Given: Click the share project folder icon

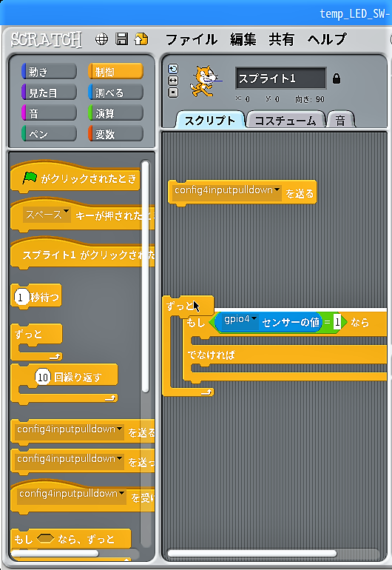Looking at the screenshot, I should point(141,38).
